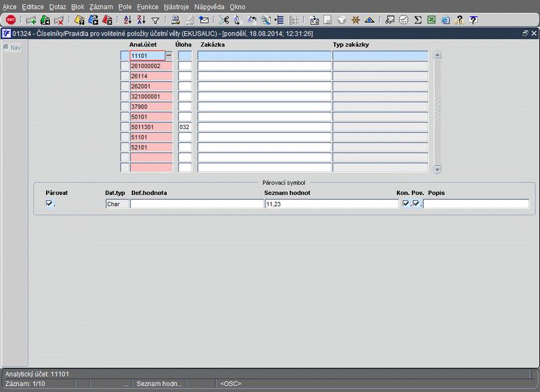
Task: Open the Dotaz menu
Action: coord(57,7)
